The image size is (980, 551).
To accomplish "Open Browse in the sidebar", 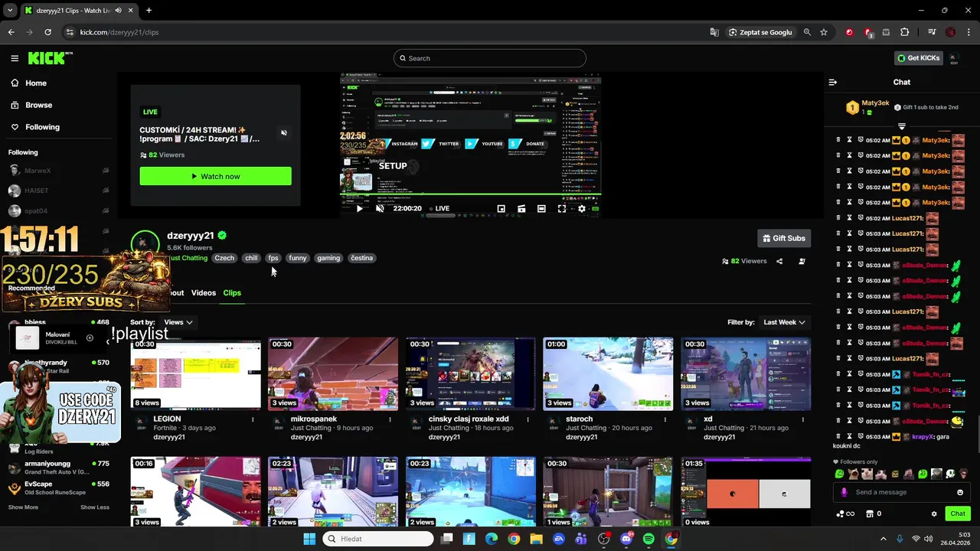I will [x=38, y=105].
